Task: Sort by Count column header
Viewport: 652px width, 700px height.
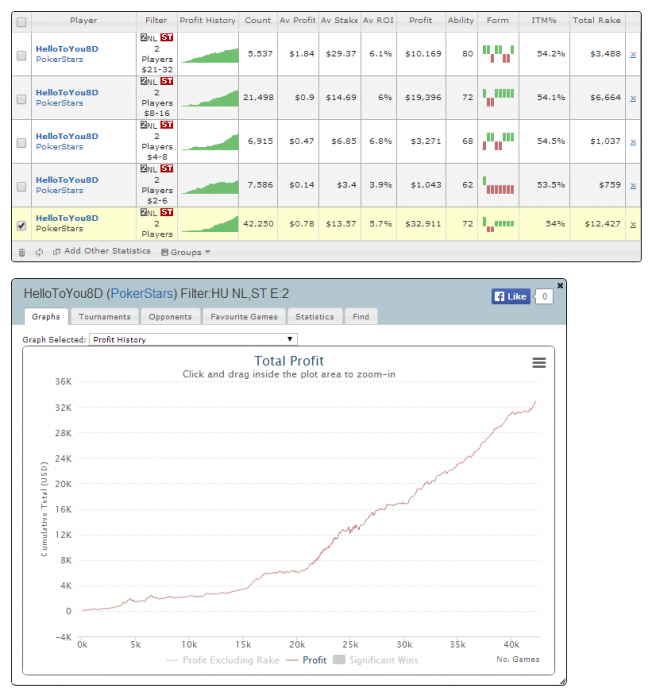Action: [258, 21]
